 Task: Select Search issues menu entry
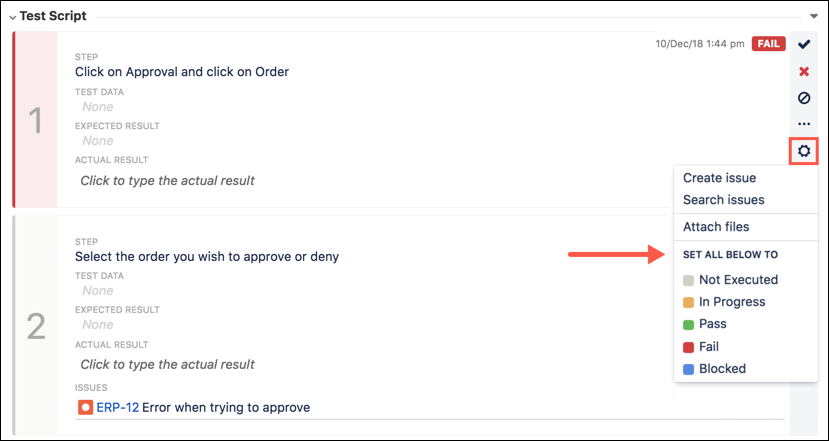(723, 200)
